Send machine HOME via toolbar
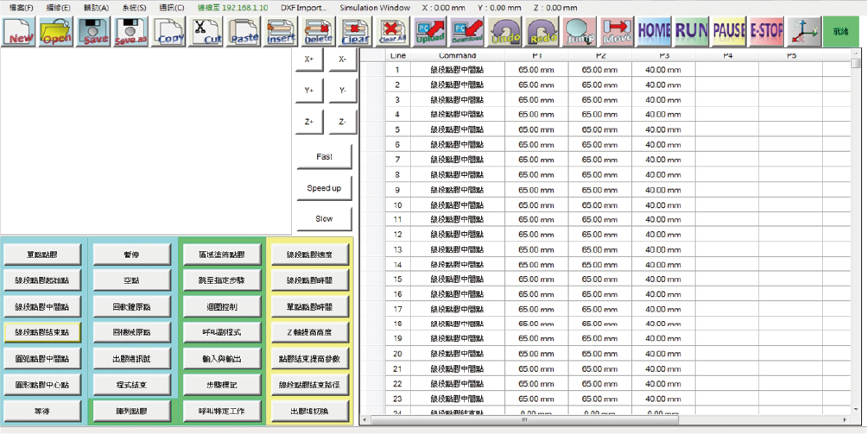The height and width of the screenshot is (434, 868). pos(655,32)
